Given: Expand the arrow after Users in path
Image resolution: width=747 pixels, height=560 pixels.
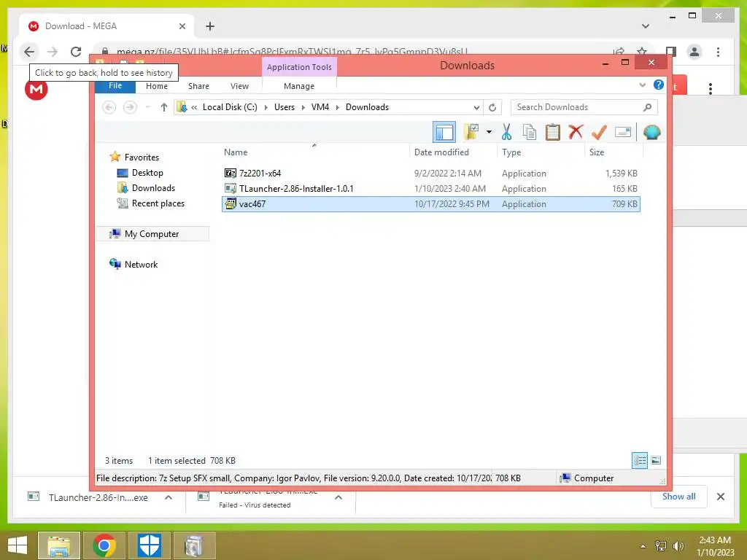Looking at the screenshot, I should pyautogui.click(x=303, y=107).
